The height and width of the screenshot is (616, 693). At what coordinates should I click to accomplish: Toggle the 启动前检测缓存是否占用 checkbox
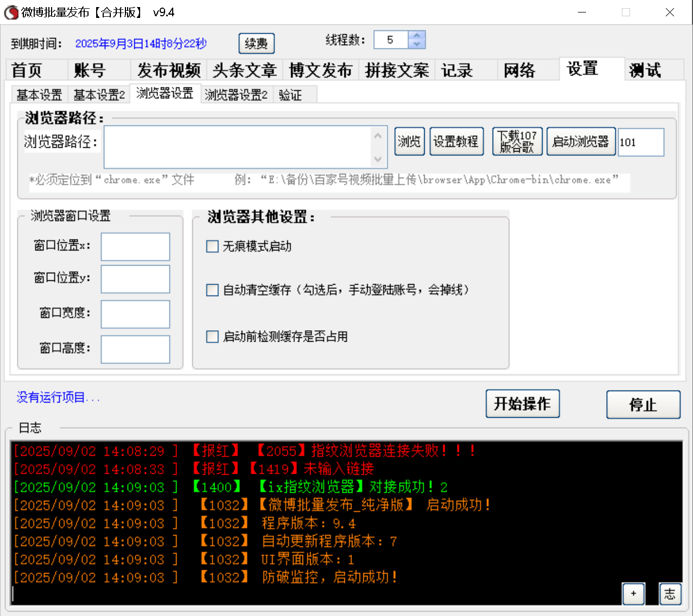pos(212,336)
